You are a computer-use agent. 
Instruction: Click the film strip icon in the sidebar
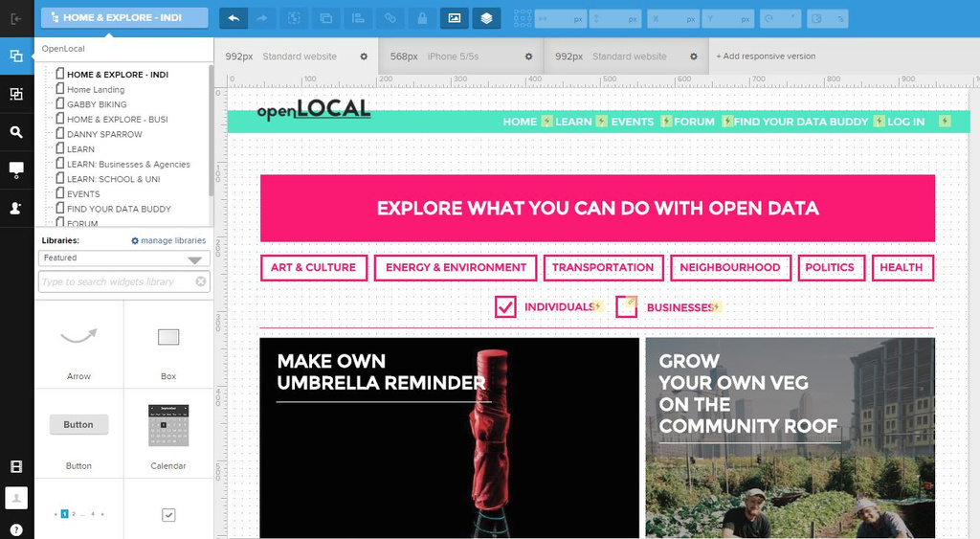(16, 466)
